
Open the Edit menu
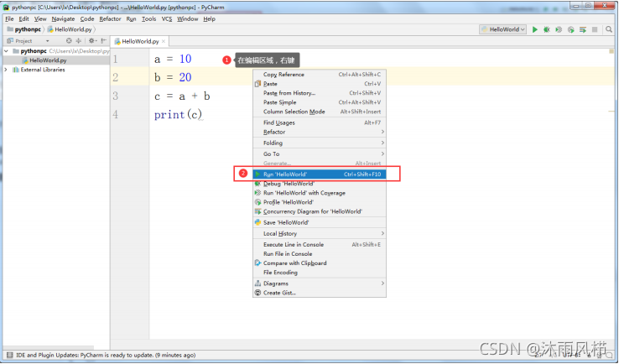[x=23, y=19]
